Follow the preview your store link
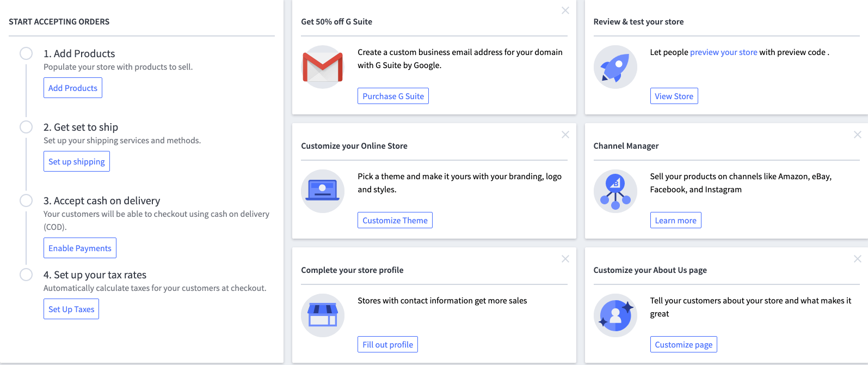The width and height of the screenshot is (868, 365). tap(723, 52)
